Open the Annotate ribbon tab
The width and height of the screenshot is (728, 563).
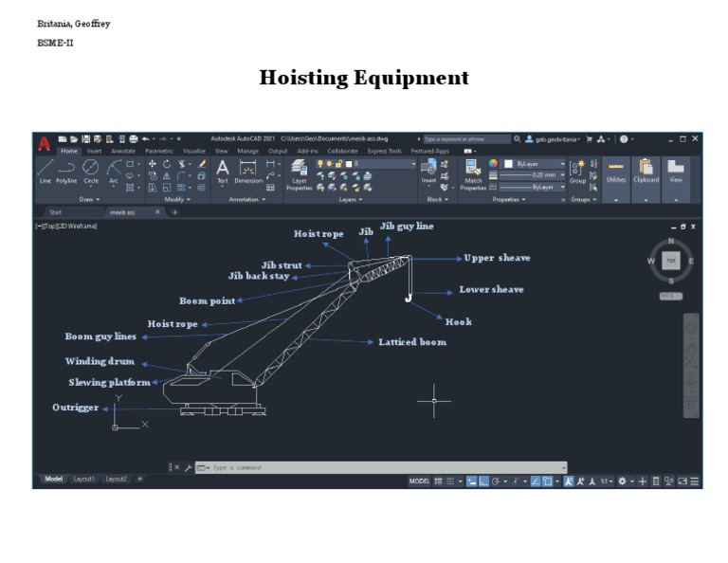[x=123, y=151]
